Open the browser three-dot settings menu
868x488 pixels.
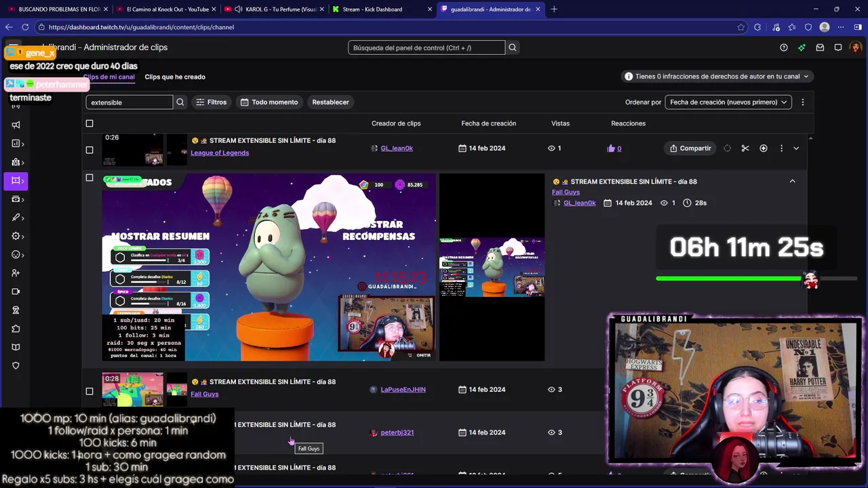[x=841, y=27]
